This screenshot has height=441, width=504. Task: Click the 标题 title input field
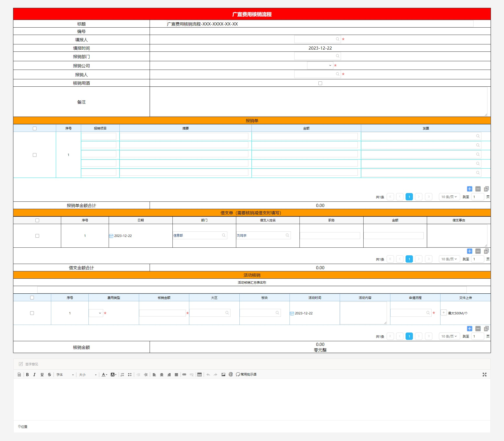pos(320,24)
